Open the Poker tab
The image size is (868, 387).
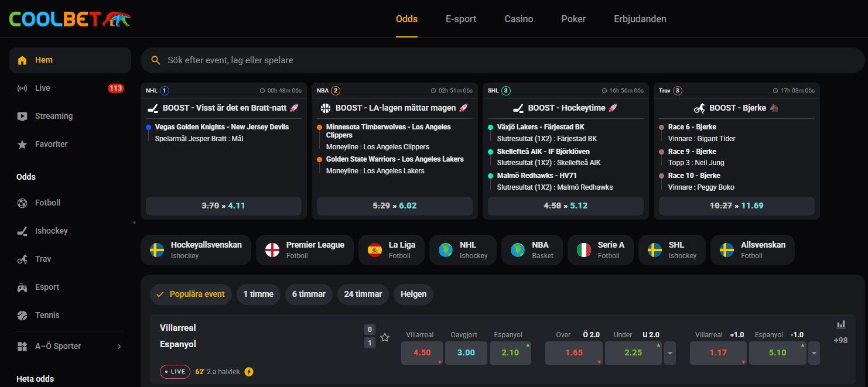tap(573, 19)
